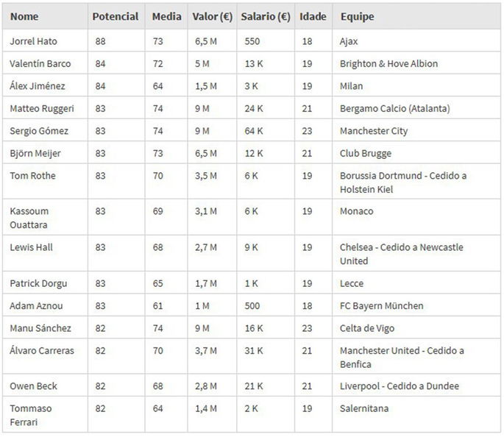Select Sergio Gómez in the table
Screen dimensions: 504x437
pos(39,131)
